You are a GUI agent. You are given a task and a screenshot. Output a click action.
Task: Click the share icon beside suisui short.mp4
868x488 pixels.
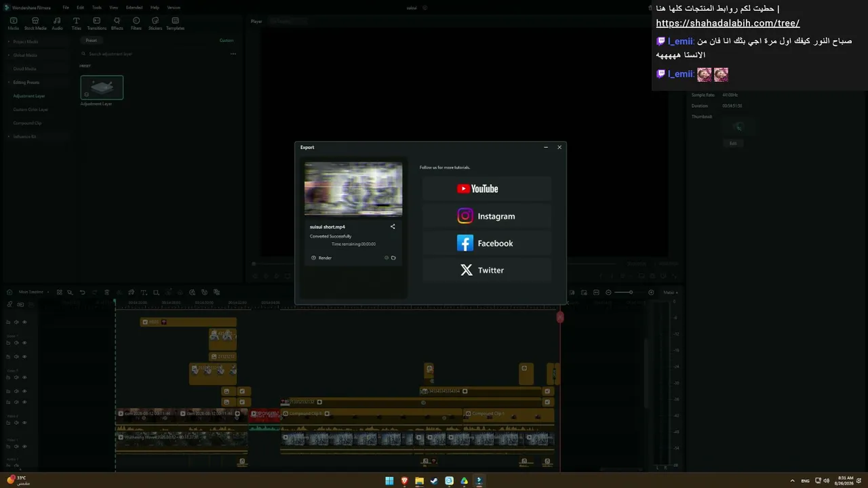(x=393, y=226)
